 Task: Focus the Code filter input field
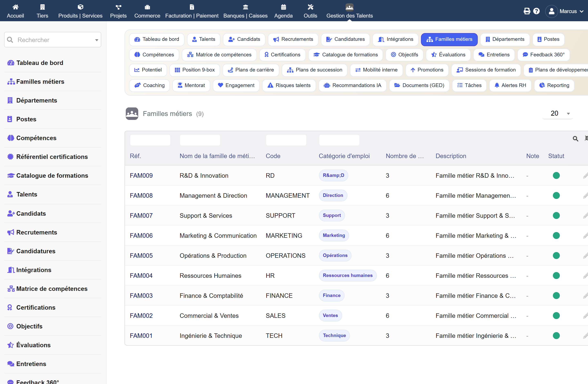coord(286,140)
